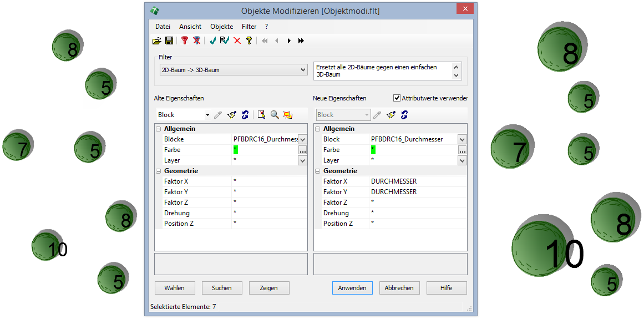
Task: Click the save (floppy disk) icon
Action: tap(169, 40)
